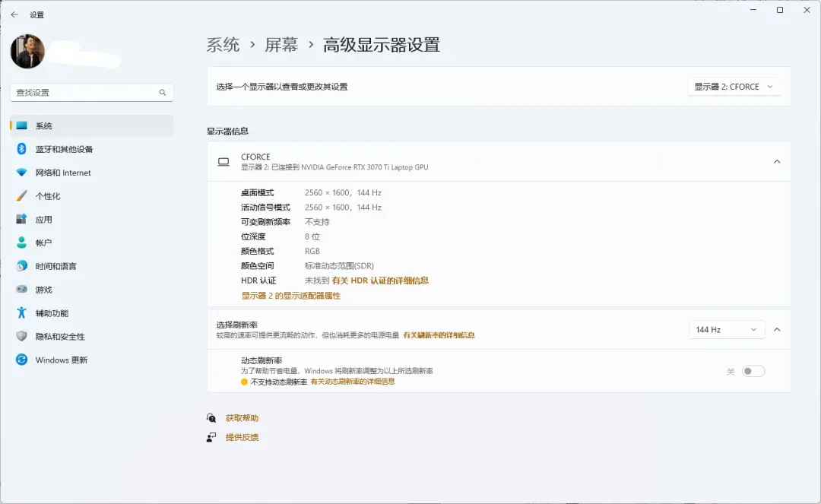The height and width of the screenshot is (504, 821).
Task: Open the 显示器 2: CFORCE selector dropdown
Action: tap(734, 86)
